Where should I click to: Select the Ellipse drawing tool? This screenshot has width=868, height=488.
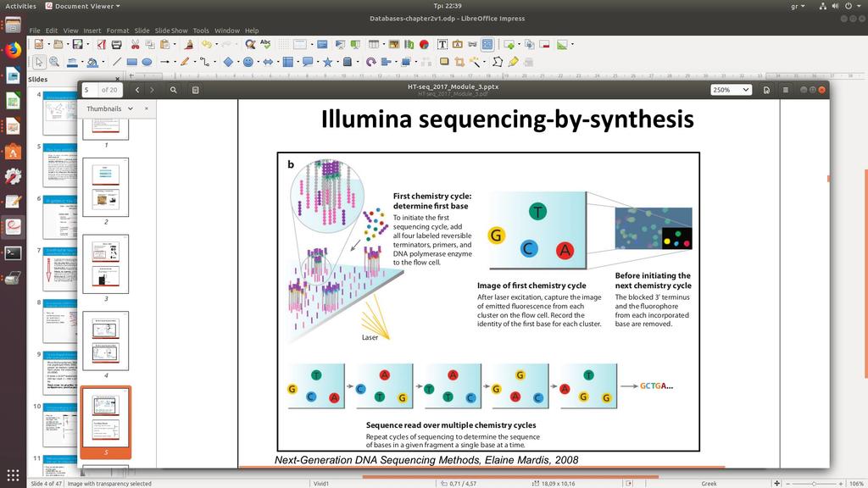click(x=147, y=62)
